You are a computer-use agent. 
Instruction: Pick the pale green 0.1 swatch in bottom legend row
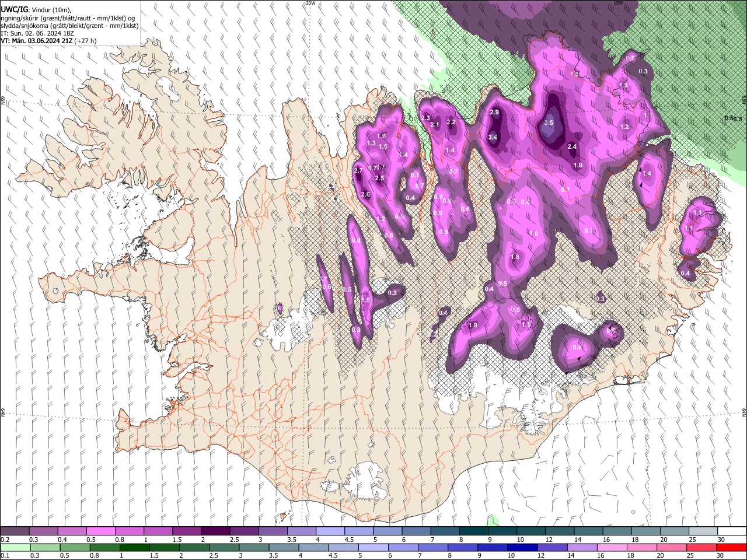pos(15,547)
